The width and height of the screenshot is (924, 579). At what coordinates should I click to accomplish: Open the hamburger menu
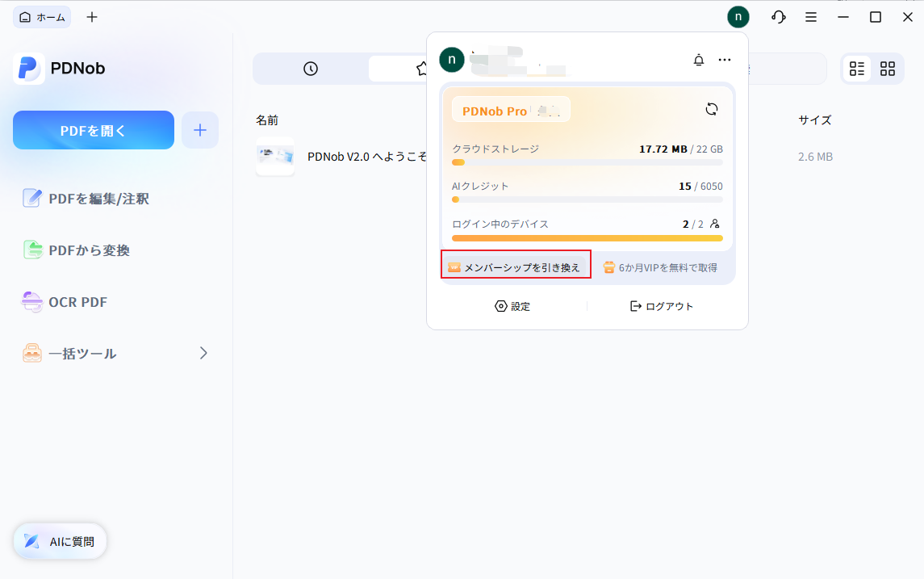(811, 17)
